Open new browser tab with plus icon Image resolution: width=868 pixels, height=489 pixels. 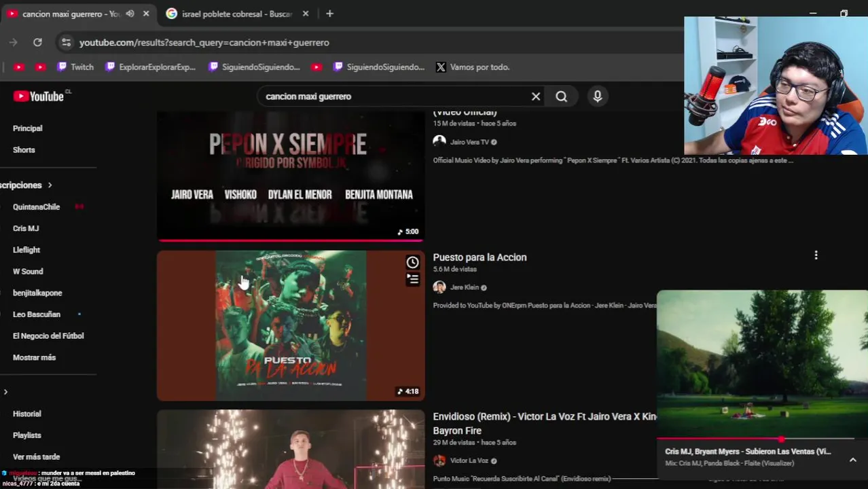tap(329, 14)
